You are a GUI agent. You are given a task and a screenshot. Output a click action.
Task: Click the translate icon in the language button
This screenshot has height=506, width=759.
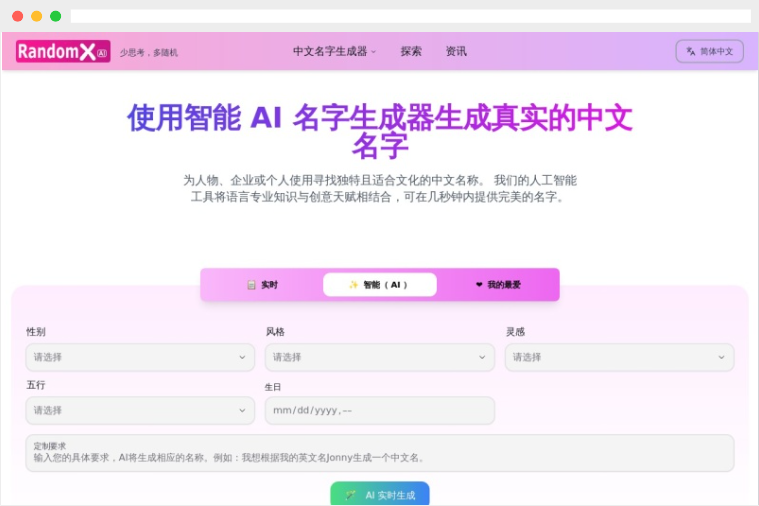(691, 51)
